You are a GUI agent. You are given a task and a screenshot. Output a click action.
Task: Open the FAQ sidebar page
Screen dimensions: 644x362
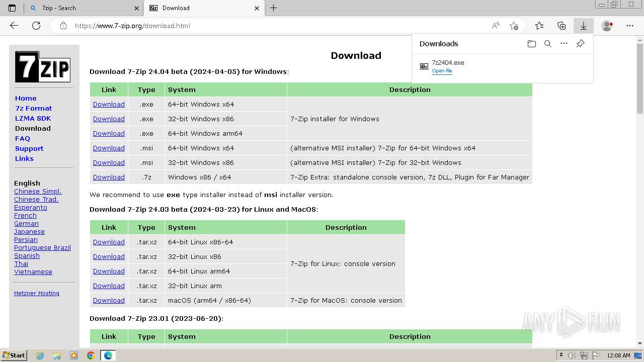click(23, 138)
